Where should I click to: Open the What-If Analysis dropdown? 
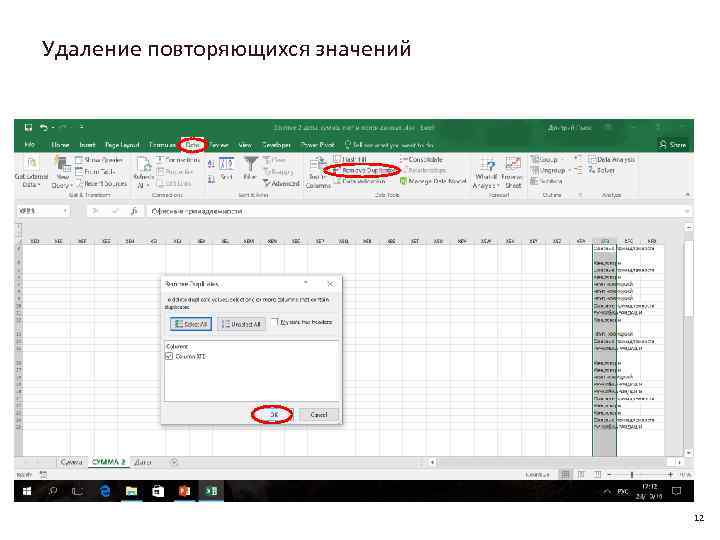pyautogui.click(x=486, y=173)
